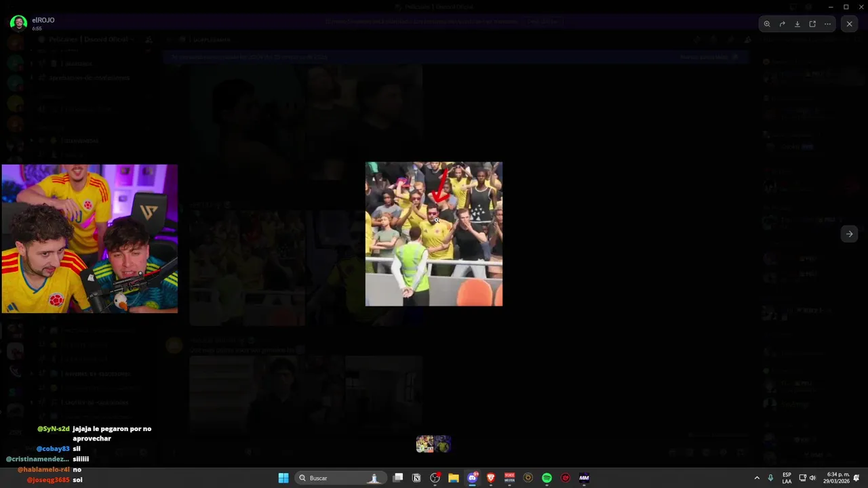Click the elROJO user avatar

tap(18, 23)
